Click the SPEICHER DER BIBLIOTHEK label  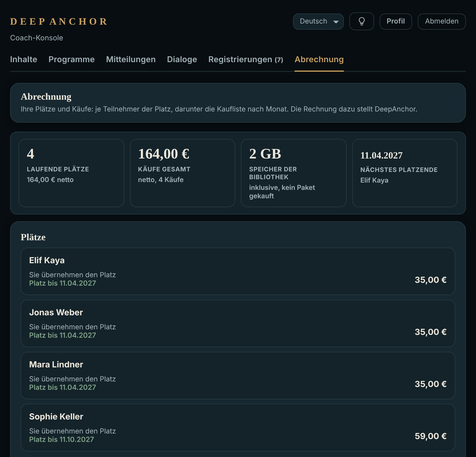pyautogui.click(x=273, y=173)
